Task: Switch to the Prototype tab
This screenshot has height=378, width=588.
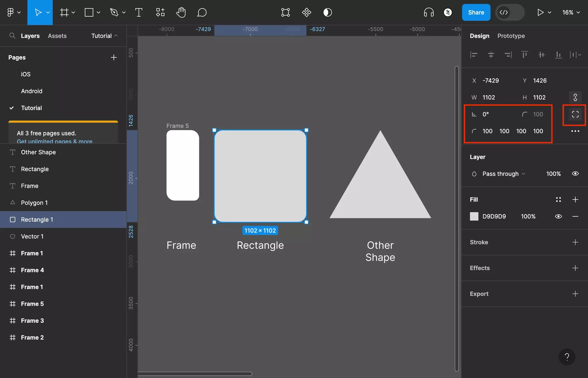Action: coord(511,36)
